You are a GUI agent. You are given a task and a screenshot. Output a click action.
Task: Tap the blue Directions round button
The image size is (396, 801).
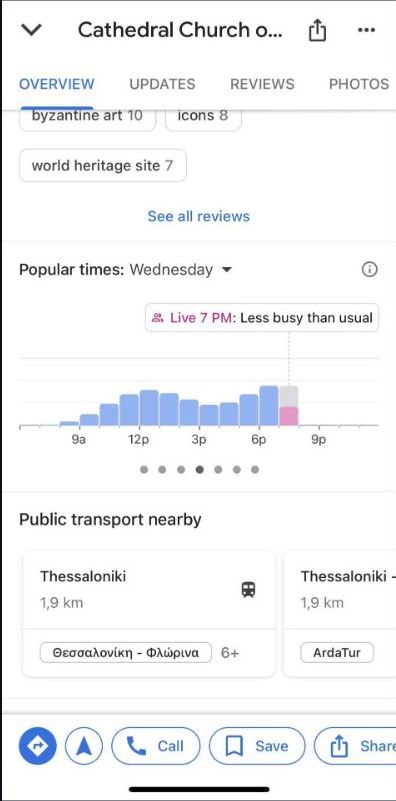(x=37, y=746)
